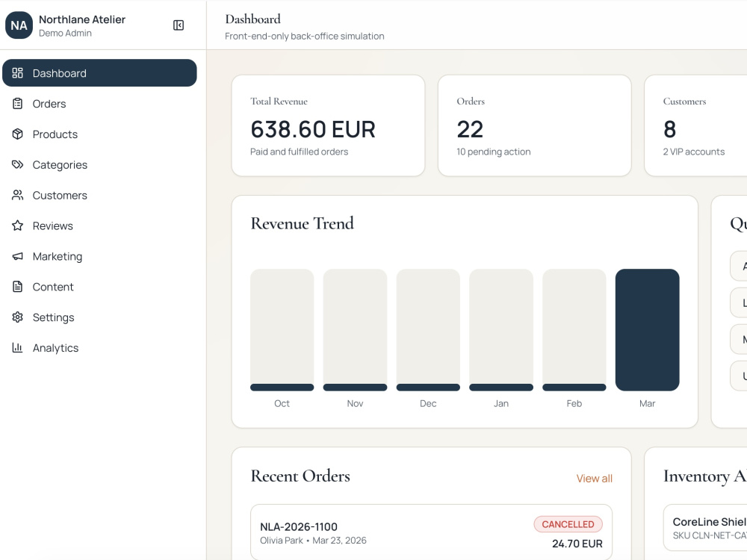Open the Marketing section
747x560 pixels.
click(99, 256)
